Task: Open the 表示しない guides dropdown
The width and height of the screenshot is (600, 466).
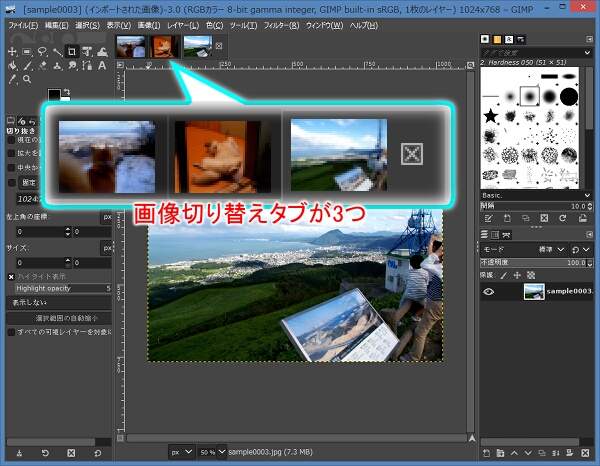Action: [x=56, y=301]
